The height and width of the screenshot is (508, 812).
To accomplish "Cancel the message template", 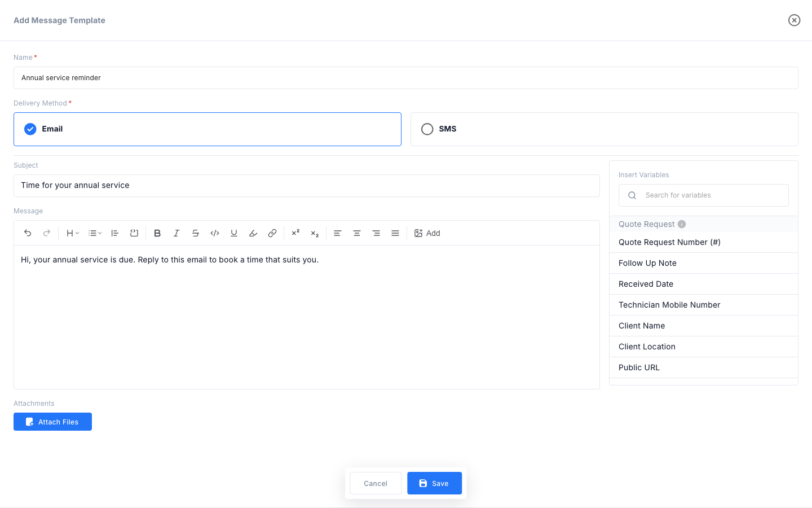I will point(376,483).
